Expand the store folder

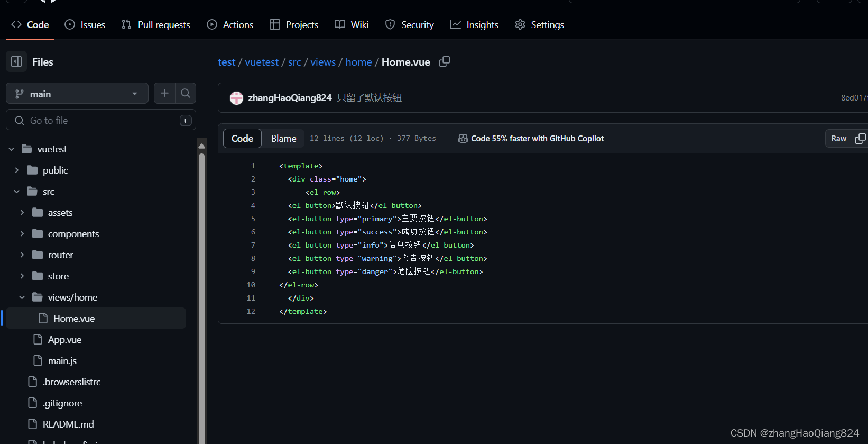[22, 276]
